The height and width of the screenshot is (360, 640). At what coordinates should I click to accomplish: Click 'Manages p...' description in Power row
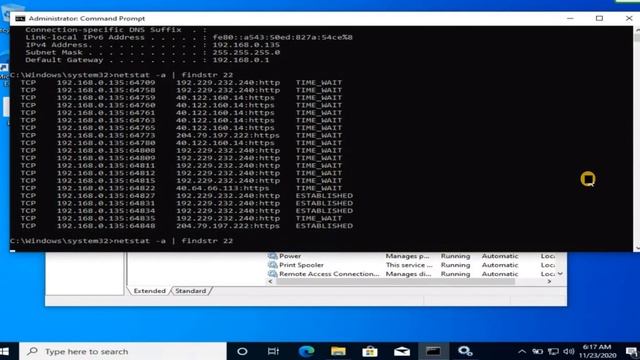pos(407,256)
